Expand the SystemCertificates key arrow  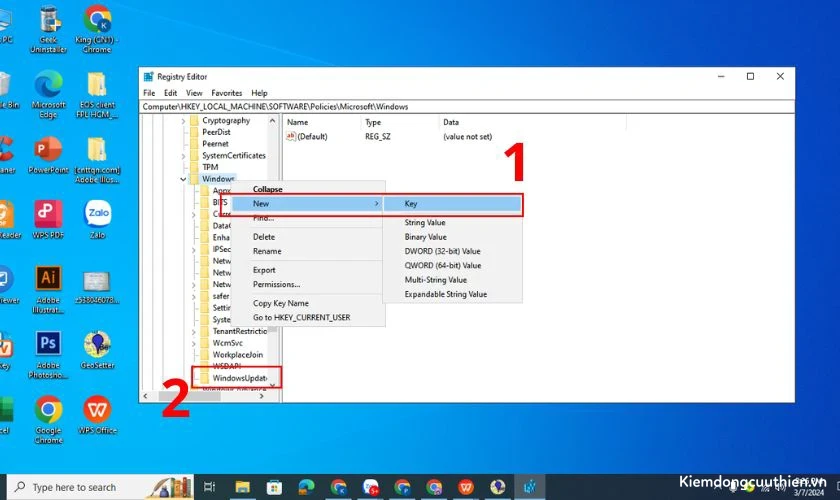pyautogui.click(x=183, y=156)
